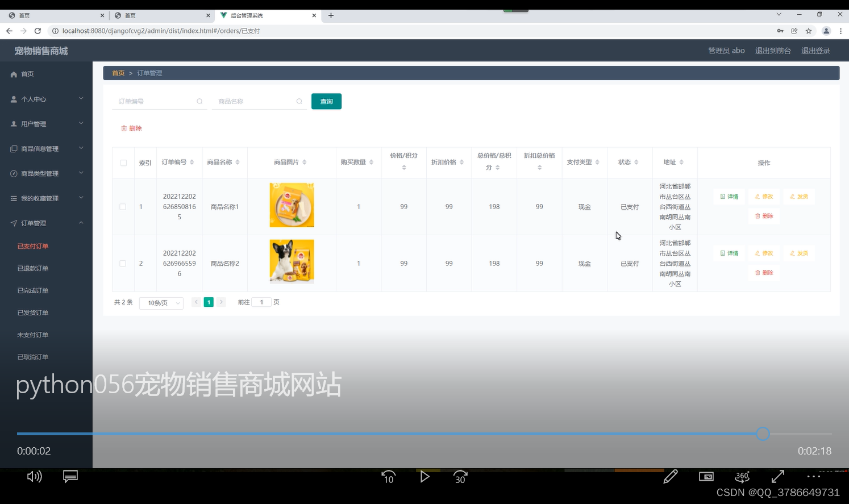The height and width of the screenshot is (504, 849).
Task: Click 修改 for 商品名称1 order
Action: tap(764, 197)
